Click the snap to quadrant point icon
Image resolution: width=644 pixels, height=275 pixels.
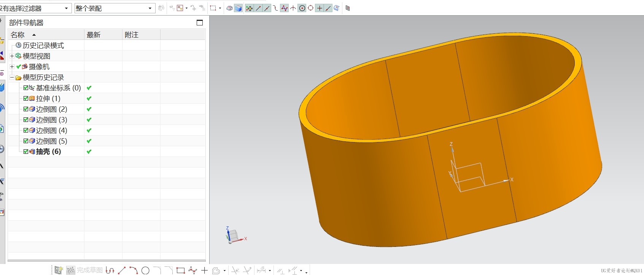click(311, 8)
